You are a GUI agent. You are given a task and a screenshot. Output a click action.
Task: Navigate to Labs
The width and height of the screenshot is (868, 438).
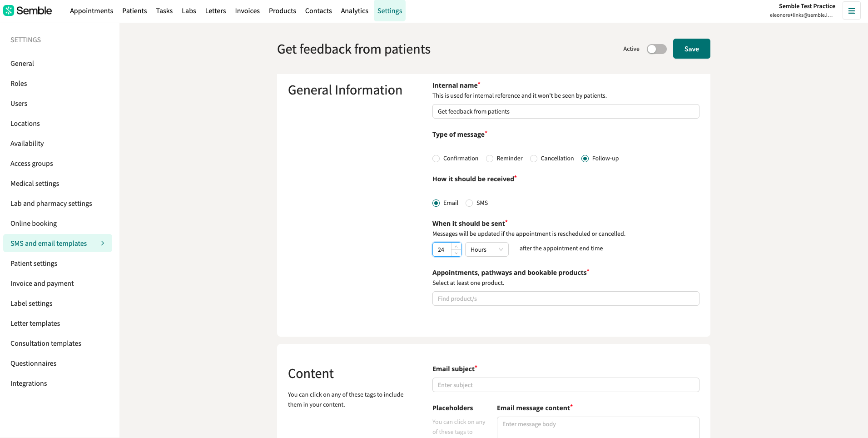189,11
